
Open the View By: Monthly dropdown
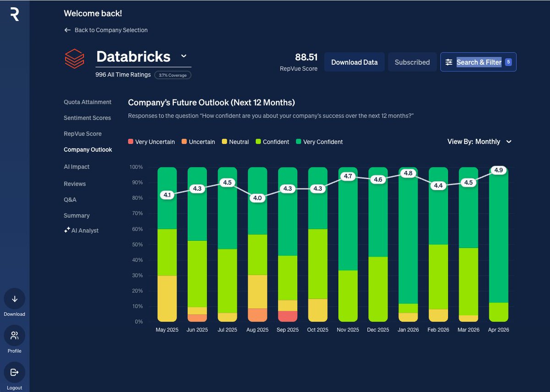(479, 142)
